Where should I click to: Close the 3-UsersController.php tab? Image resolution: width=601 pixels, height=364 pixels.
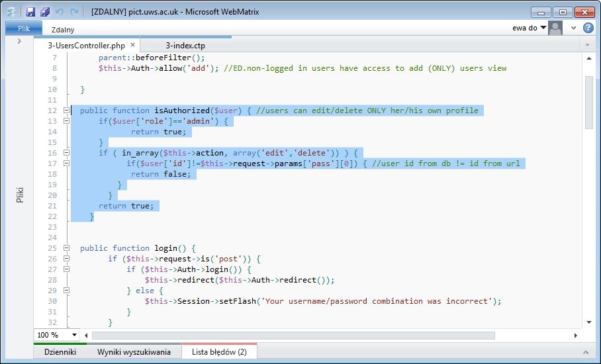132,45
